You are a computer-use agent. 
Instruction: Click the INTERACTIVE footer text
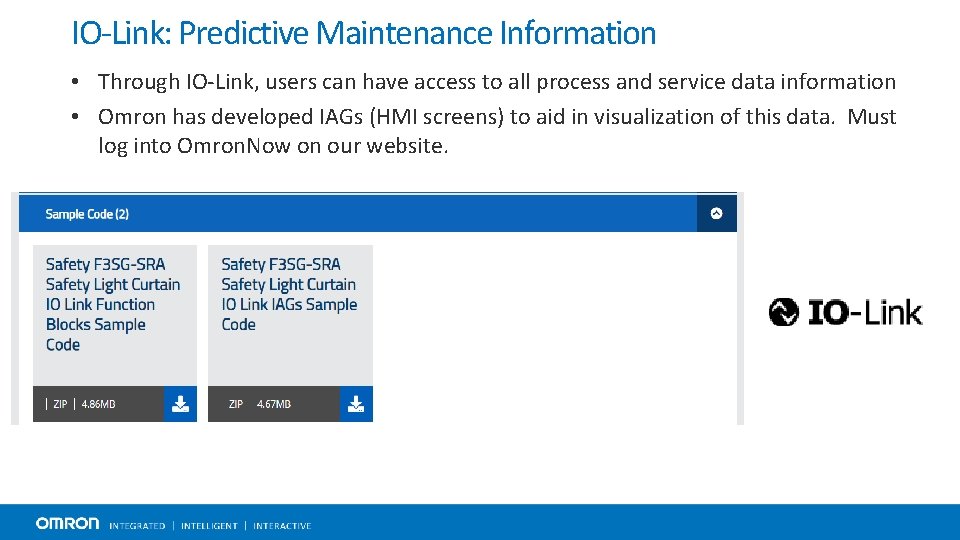282,526
